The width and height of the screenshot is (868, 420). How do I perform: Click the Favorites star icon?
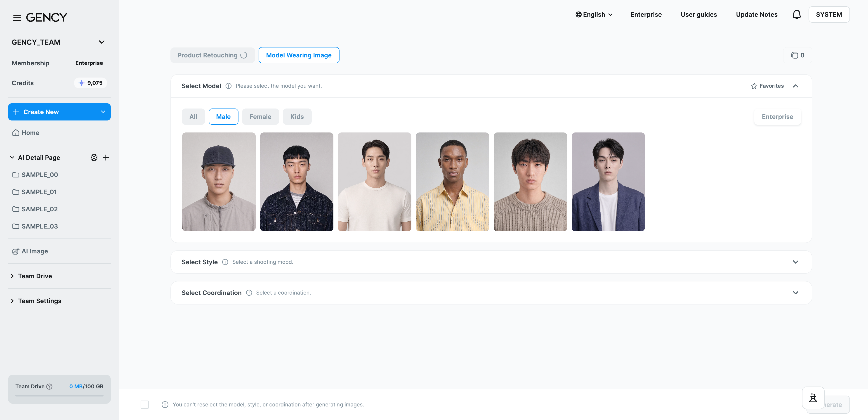pyautogui.click(x=754, y=86)
